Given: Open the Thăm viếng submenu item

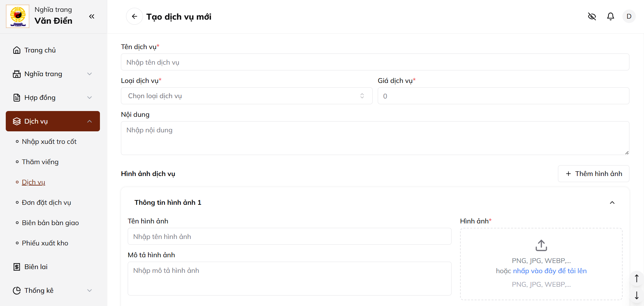Looking at the screenshot, I should (40, 162).
